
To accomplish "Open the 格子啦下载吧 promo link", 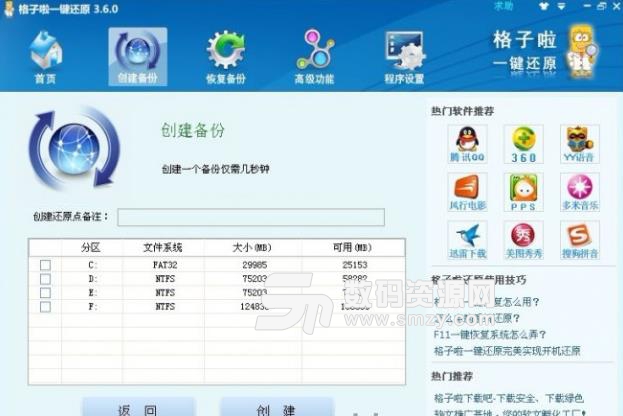I will coord(508,398).
